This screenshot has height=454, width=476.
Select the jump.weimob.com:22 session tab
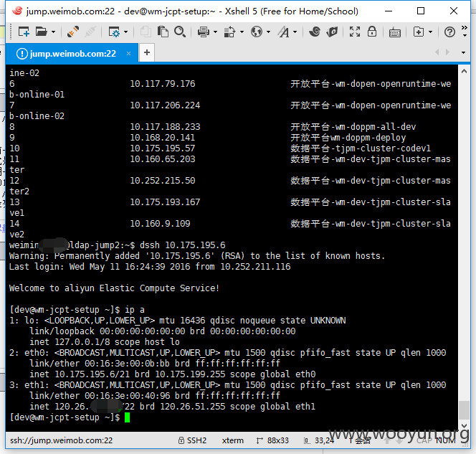[72, 54]
